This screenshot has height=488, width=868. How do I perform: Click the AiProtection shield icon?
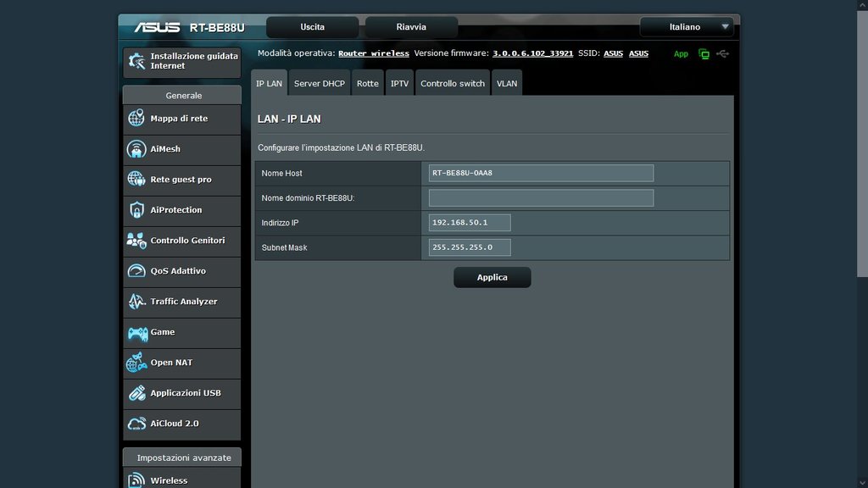point(136,210)
